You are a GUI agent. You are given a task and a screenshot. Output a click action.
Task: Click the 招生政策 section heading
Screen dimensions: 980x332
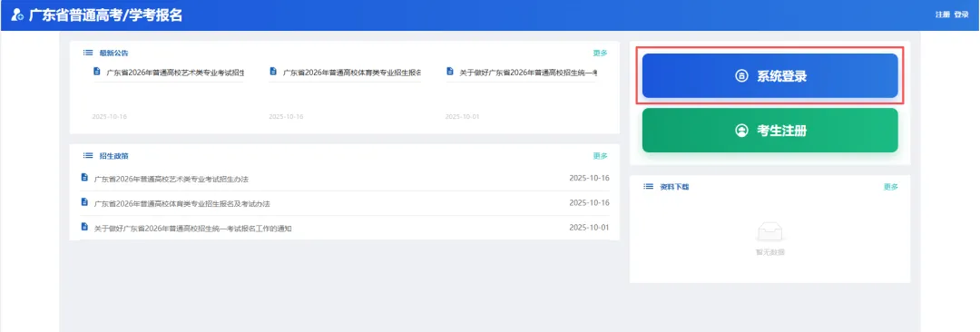[113, 156]
